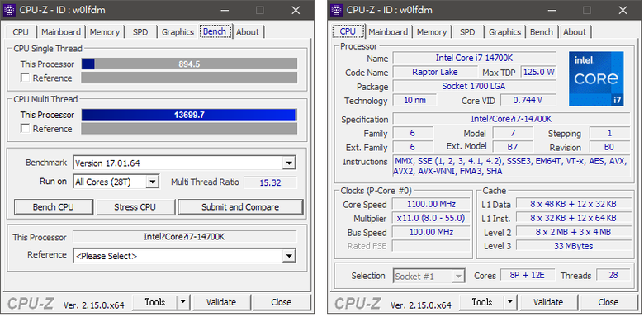
Task: Click This Processor field Intel?Core?i7-14700K in Bench window
Action: click(x=184, y=237)
